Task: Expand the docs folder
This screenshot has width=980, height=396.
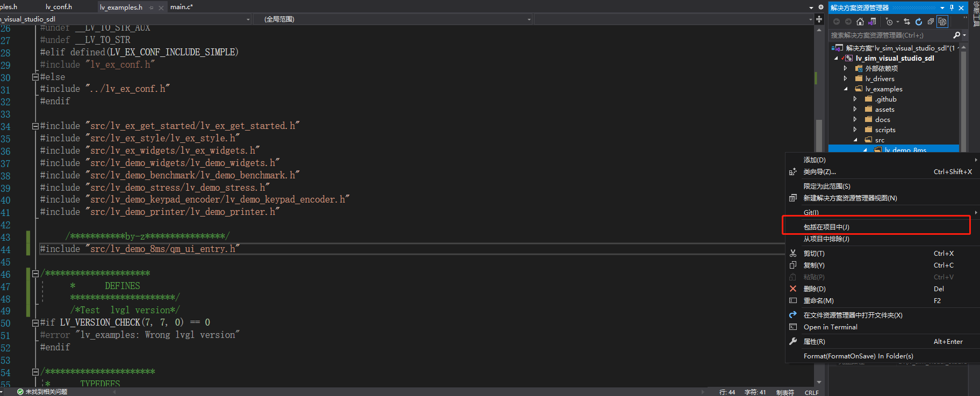Action: click(855, 119)
